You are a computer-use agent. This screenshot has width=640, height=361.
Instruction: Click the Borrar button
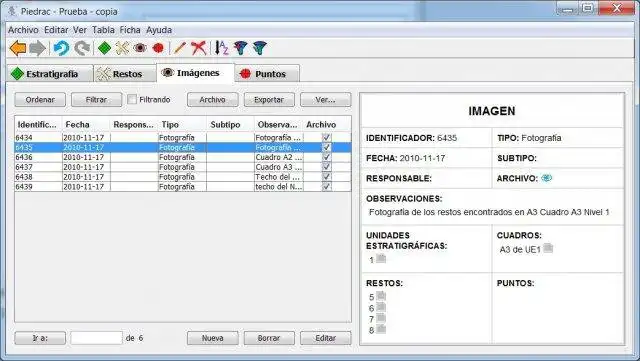269,338
